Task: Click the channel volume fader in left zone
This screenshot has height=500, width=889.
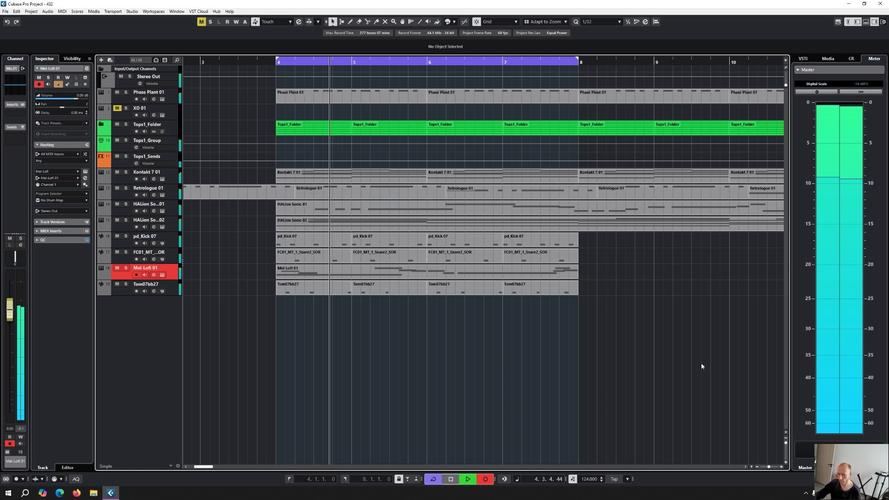Action: (x=11, y=311)
